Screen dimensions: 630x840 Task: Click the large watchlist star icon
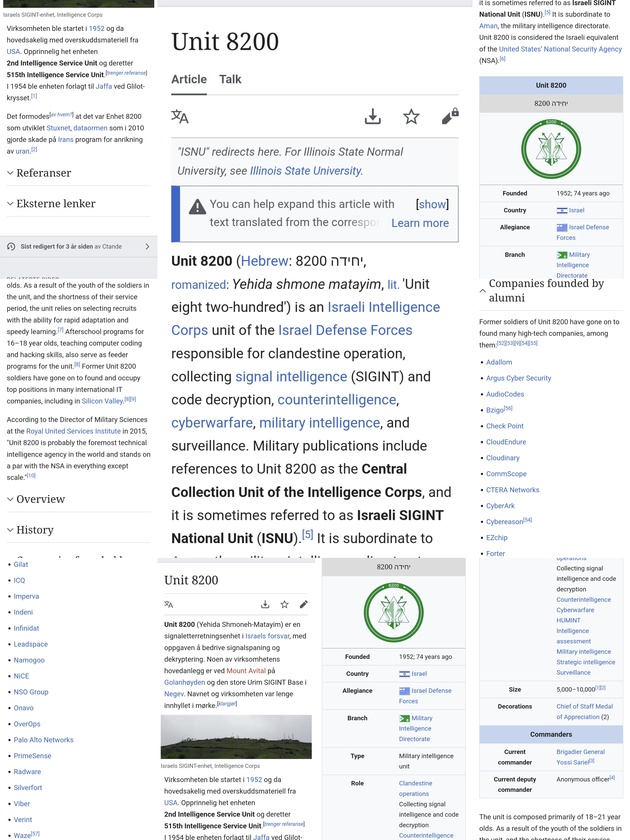pos(411,117)
